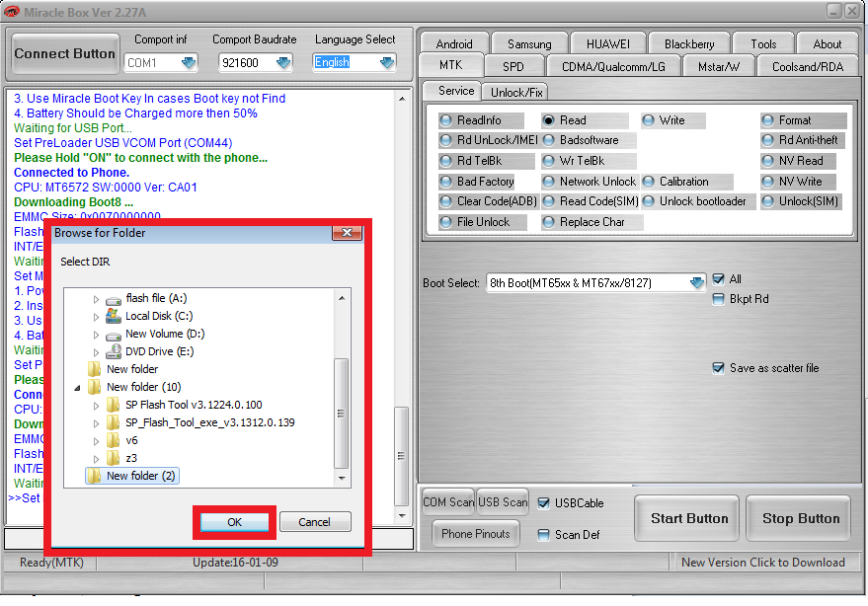Collapse the New folder (10) tree node
This screenshot has height=606, width=868.
(77, 388)
